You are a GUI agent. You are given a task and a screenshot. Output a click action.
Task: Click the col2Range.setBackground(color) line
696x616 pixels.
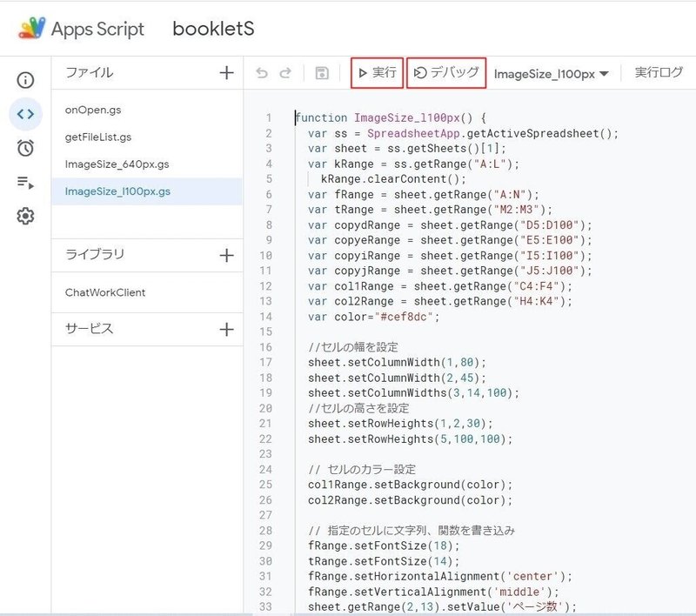click(410, 500)
